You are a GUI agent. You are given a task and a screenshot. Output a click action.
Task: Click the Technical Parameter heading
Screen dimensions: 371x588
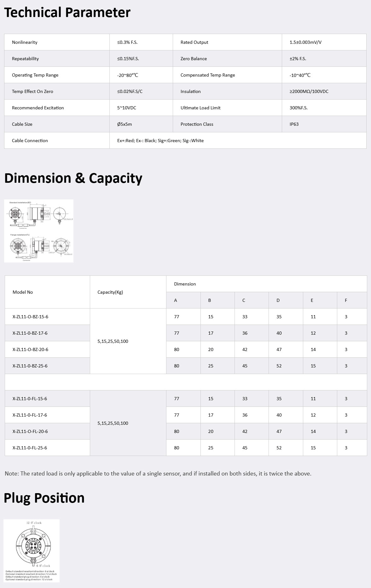(x=67, y=13)
